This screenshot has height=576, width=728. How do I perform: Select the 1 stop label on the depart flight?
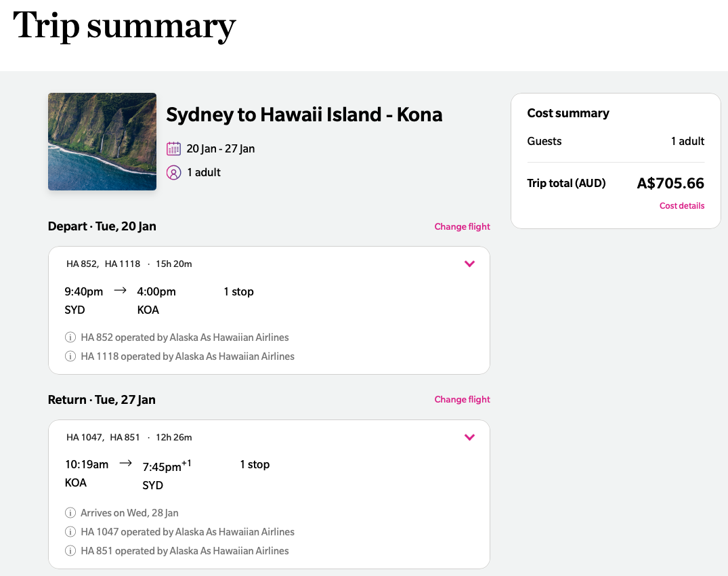point(238,291)
